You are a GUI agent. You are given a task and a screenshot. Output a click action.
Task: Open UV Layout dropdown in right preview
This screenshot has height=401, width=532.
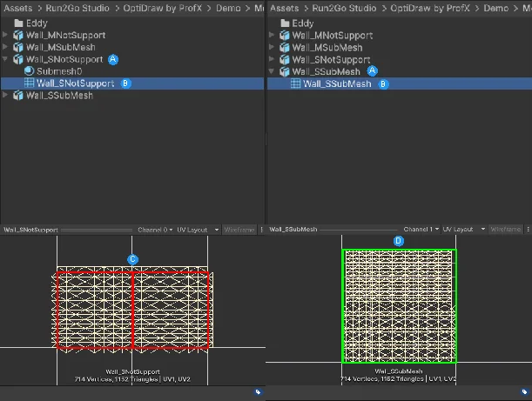click(x=464, y=230)
